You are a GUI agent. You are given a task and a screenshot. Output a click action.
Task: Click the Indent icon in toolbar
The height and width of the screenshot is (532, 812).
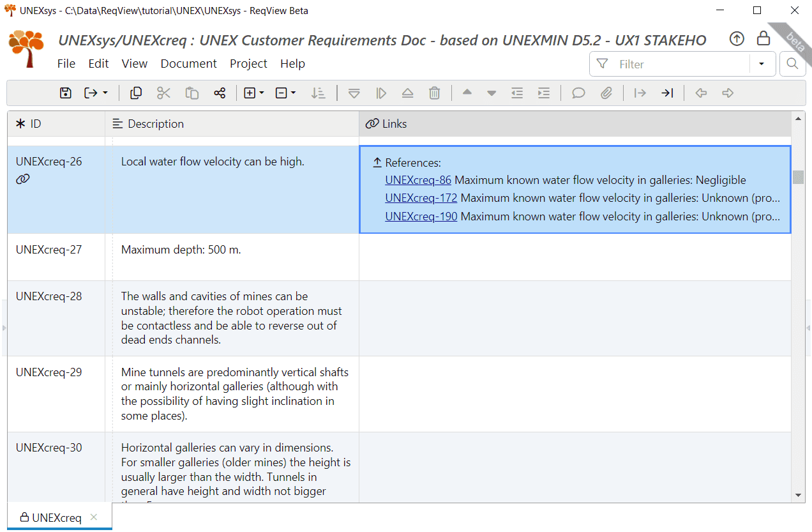pyautogui.click(x=544, y=93)
